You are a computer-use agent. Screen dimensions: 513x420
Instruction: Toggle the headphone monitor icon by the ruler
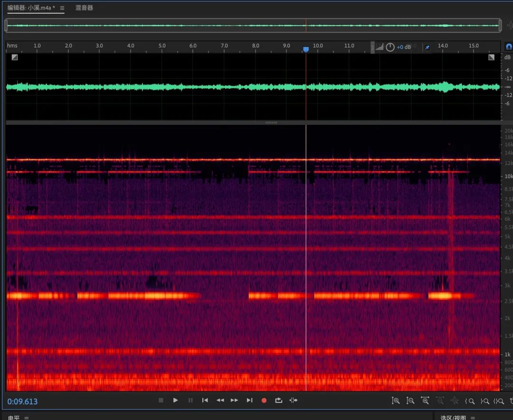(509, 47)
